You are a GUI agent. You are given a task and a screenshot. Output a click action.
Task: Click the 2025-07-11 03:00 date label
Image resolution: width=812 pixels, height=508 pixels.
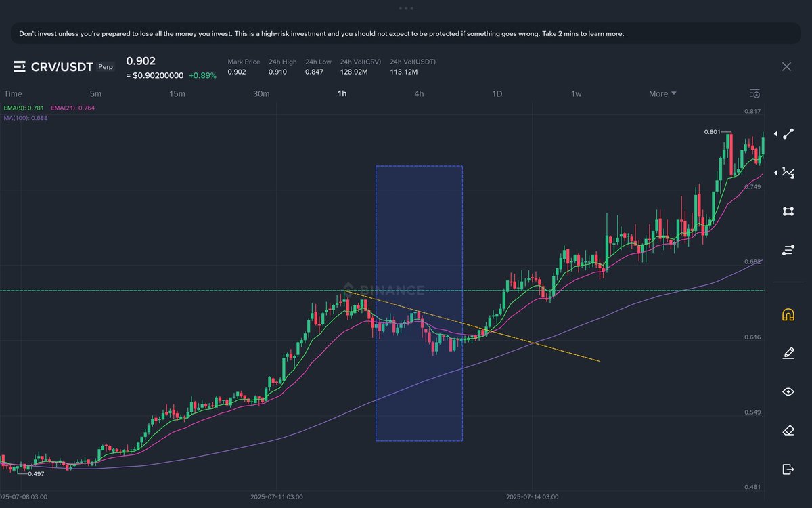(276, 497)
